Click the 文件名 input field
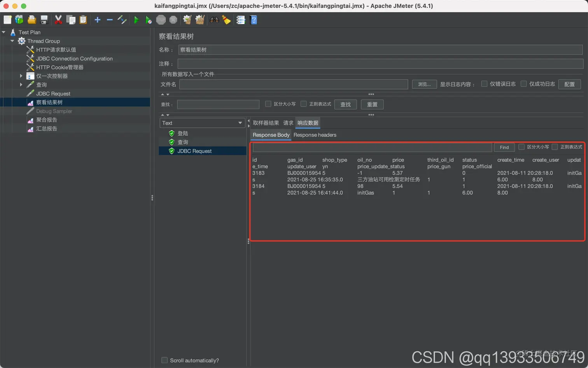This screenshot has height=368, width=588. [294, 84]
